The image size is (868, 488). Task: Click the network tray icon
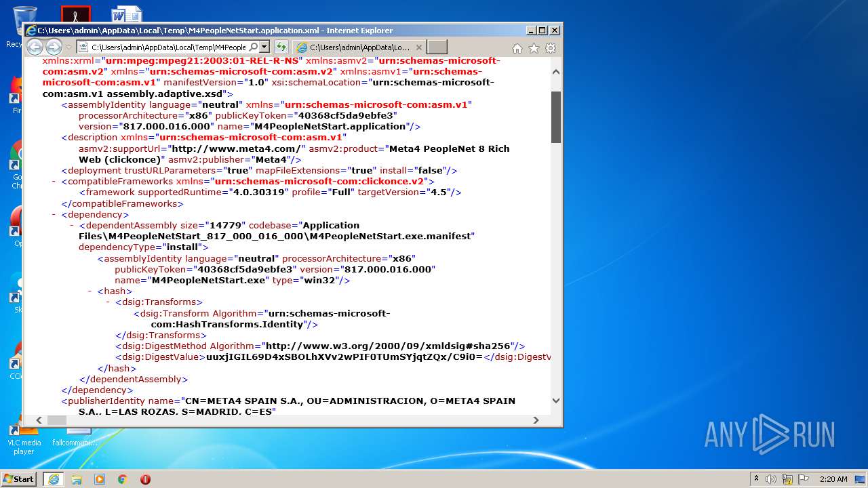tap(787, 479)
